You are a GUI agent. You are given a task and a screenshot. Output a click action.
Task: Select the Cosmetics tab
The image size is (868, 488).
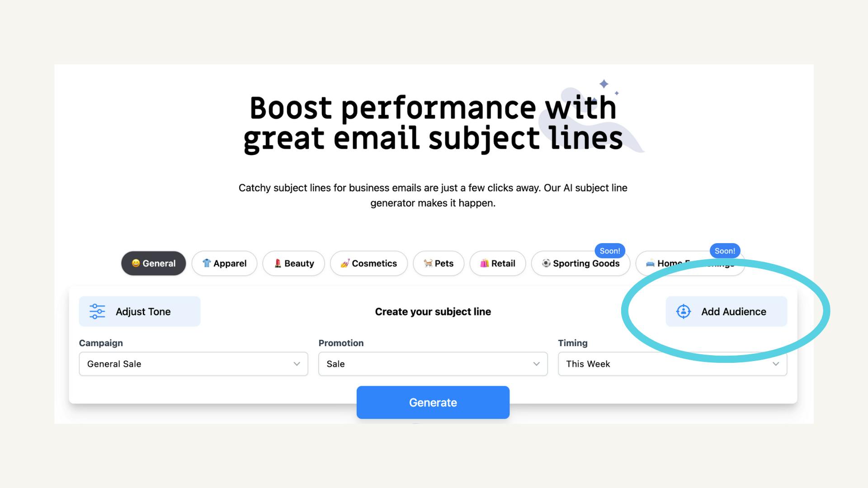[x=368, y=263]
